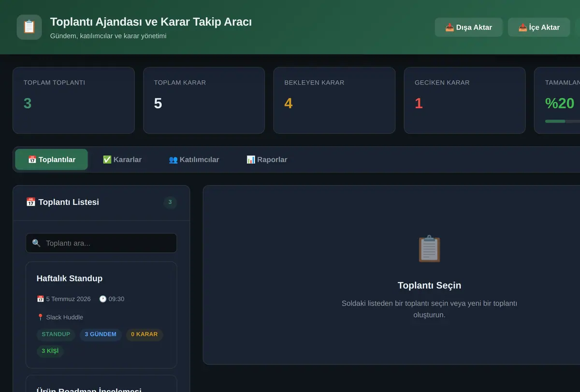Screen dimensions: 580x392
Task: Switch to the Katılımcılar tab
Action: click(x=194, y=160)
